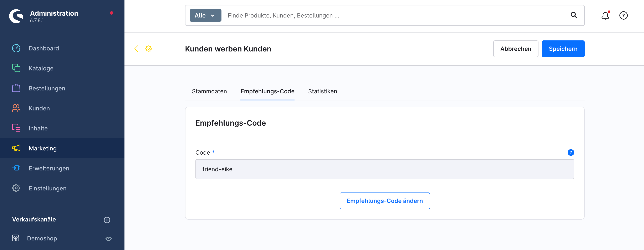Viewport: 644px width, 250px height.
Task: Open the yellow settings gear icon
Action: [148, 49]
